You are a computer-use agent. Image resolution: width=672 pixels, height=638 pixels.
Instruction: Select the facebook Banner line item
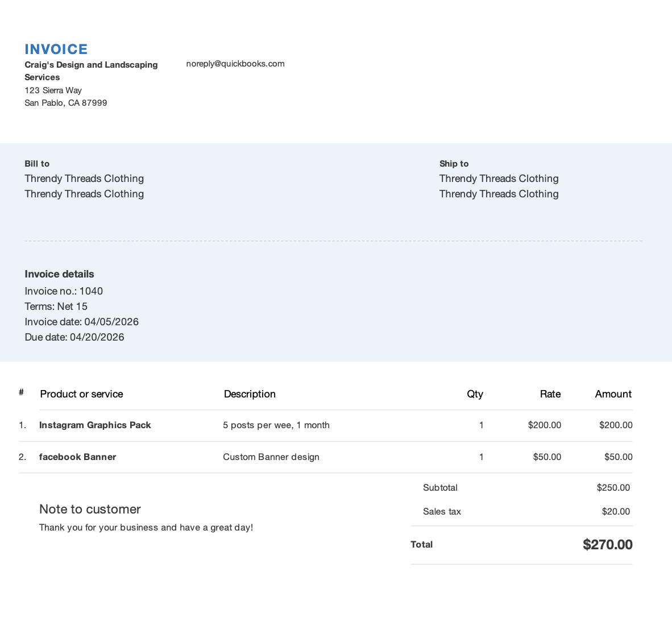pyautogui.click(x=77, y=457)
